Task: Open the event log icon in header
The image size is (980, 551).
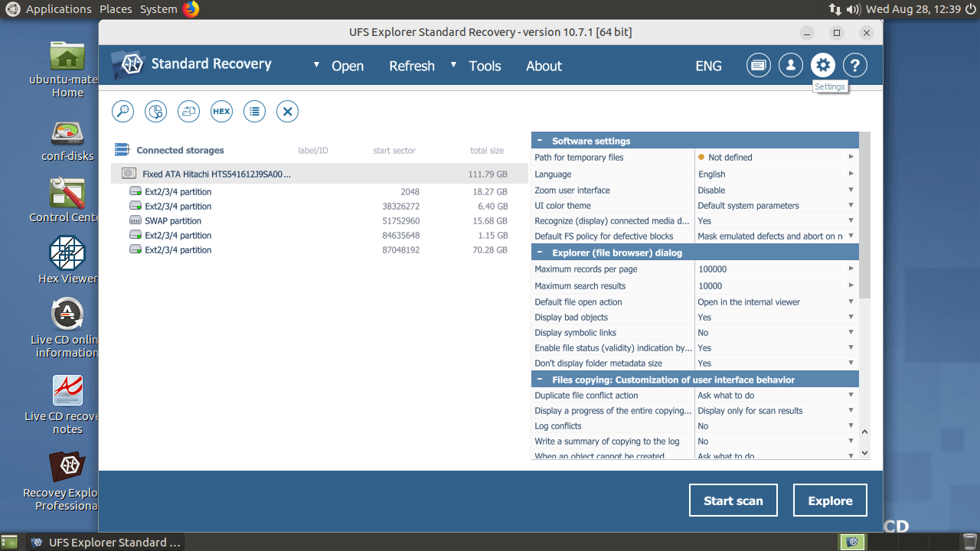Action: tap(759, 65)
